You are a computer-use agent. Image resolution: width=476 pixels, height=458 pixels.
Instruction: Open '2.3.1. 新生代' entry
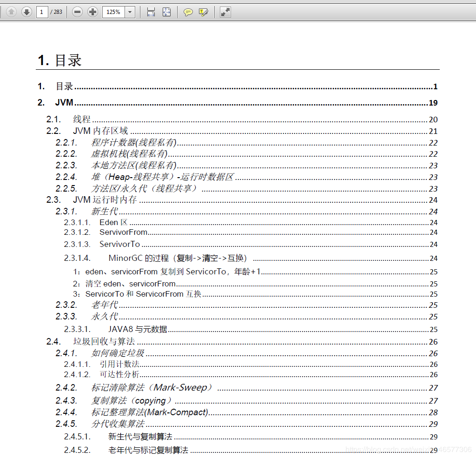coord(246,212)
